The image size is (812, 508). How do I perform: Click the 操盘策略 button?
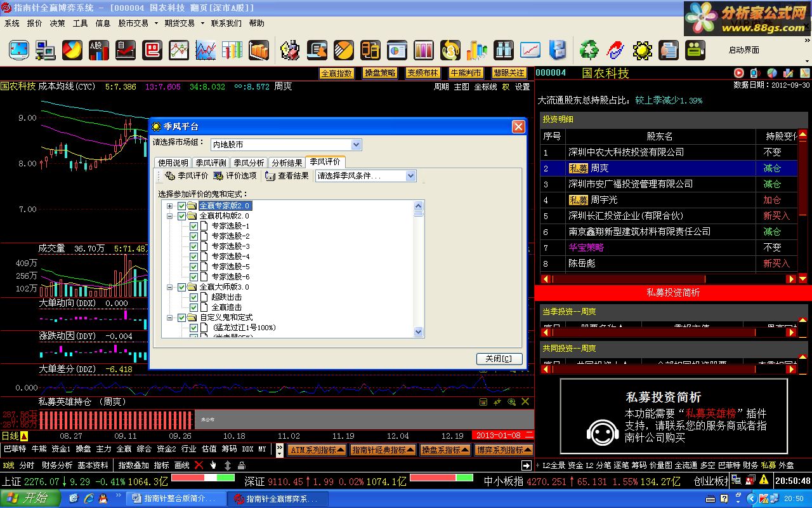(x=380, y=73)
